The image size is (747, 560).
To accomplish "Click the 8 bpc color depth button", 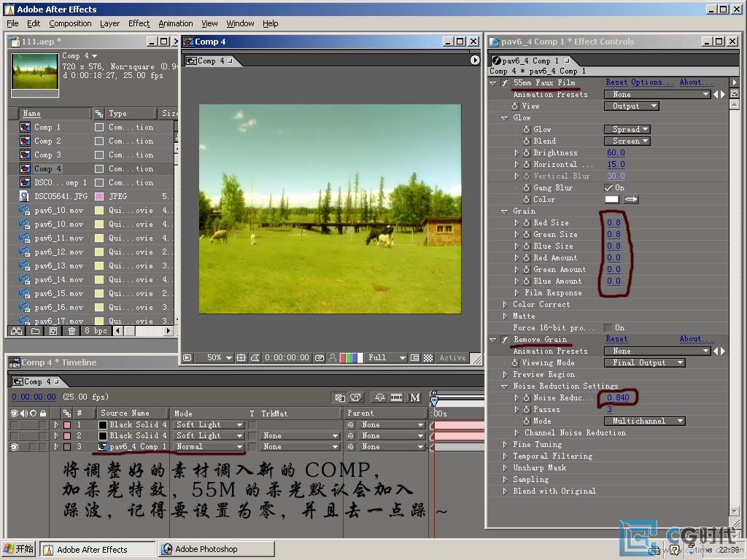I will (96, 331).
